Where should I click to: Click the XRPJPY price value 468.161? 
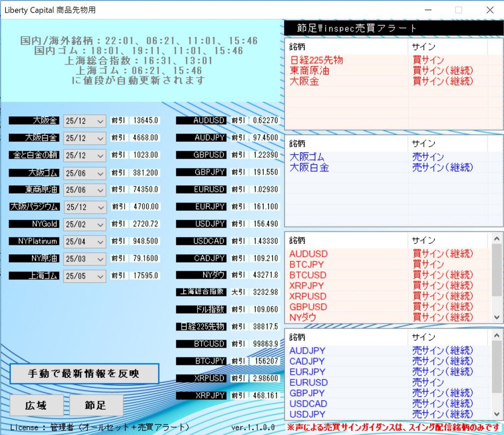coord(265,395)
